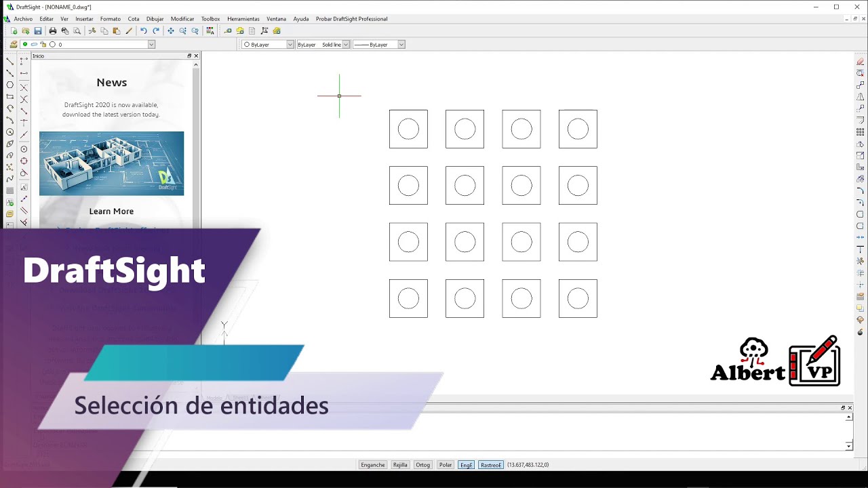Click the DraftSight 2020 news image
Viewport: 868px width, 488px height.
pyautogui.click(x=111, y=163)
